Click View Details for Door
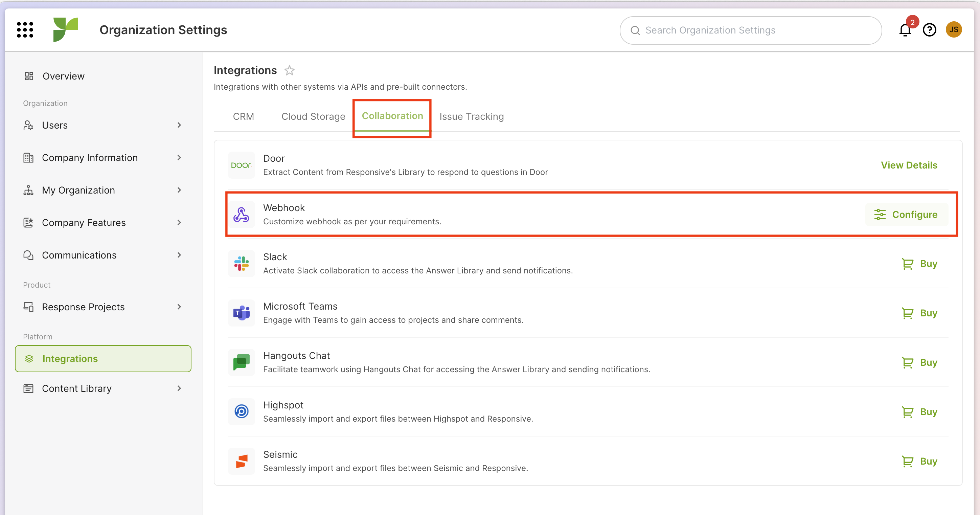 click(909, 165)
